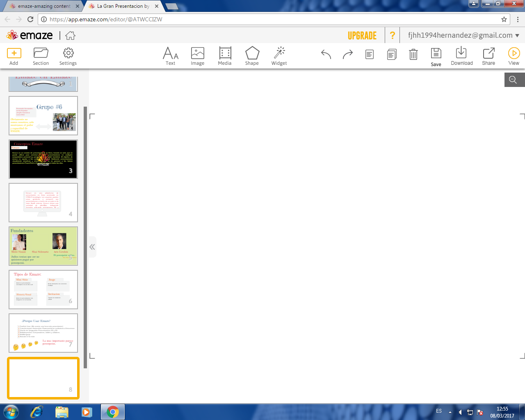Click the magnifier zoom button on canvas
This screenshot has width=525, height=420.
pyautogui.click(x=514, y=80)
